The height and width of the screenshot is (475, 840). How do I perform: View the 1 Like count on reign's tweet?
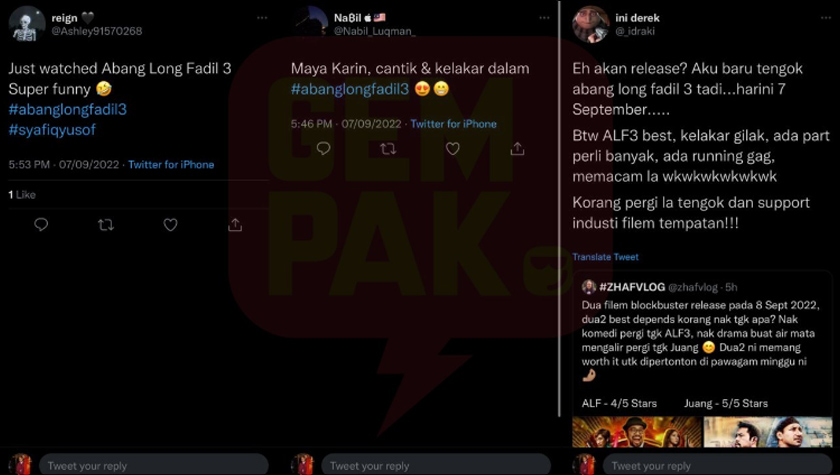coord(22,195)
